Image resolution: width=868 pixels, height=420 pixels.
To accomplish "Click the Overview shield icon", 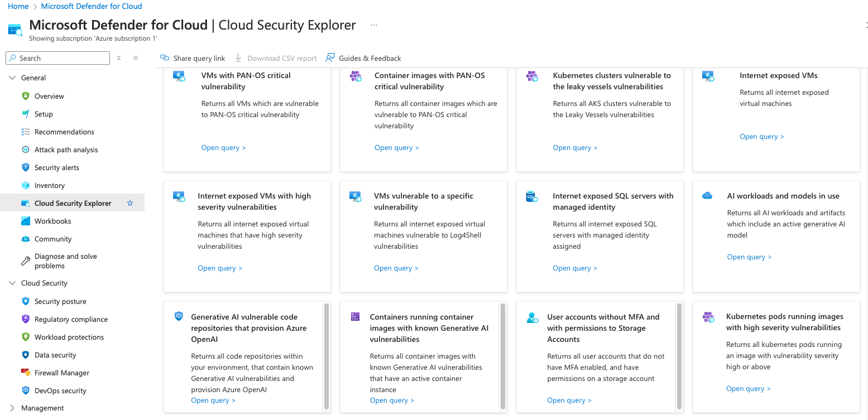I will [x=25, y=96].
